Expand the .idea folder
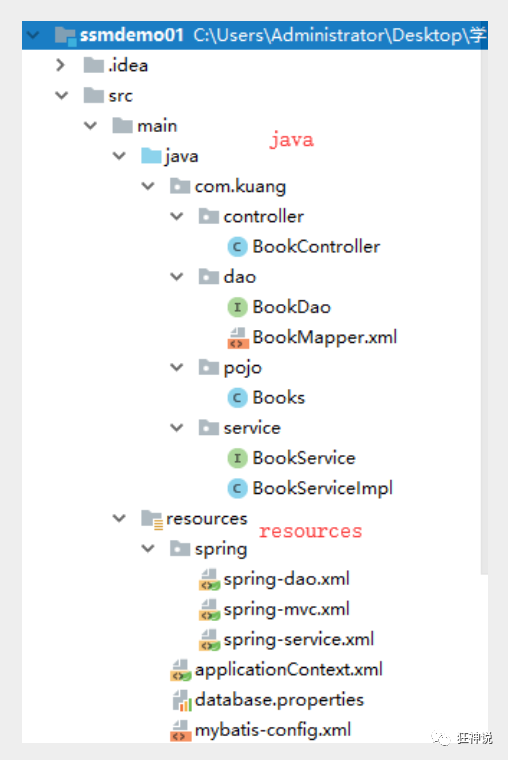Image resolution: width=508 pixels, height=760 pixels. pyautogui.click(x=61, y=65)
